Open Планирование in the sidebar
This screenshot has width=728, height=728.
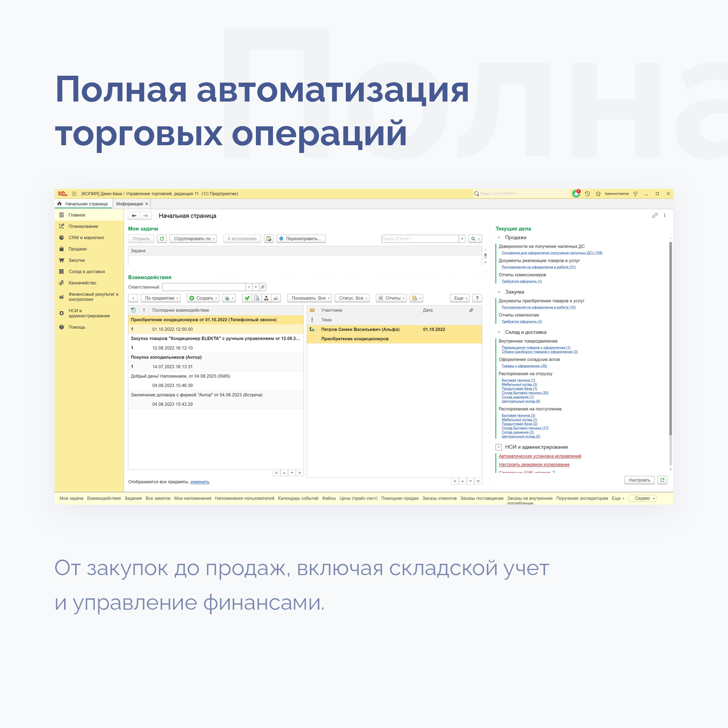pyautogui.click(x=90, y=226)
